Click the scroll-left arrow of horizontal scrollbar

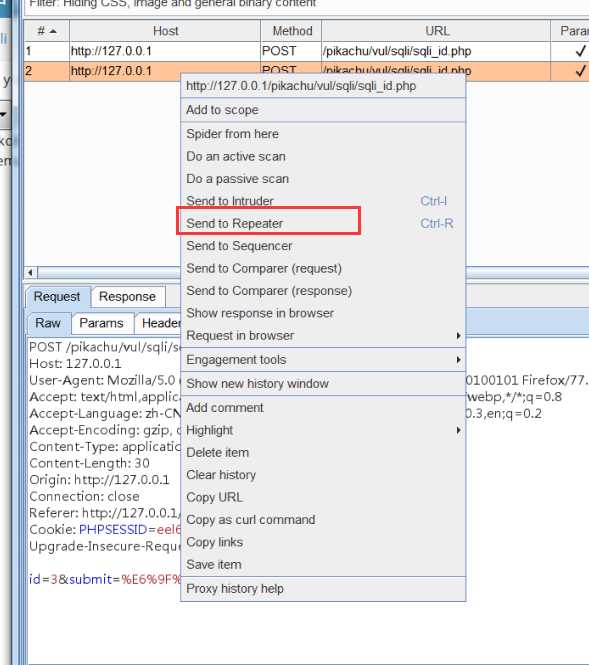(x=31, y=272)
